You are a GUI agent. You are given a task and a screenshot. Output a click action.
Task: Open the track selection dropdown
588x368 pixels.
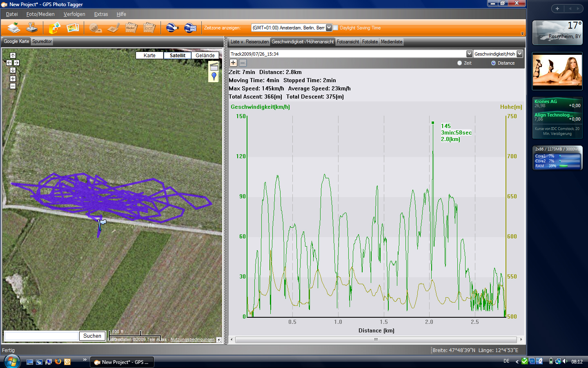(x=469, y=54)
